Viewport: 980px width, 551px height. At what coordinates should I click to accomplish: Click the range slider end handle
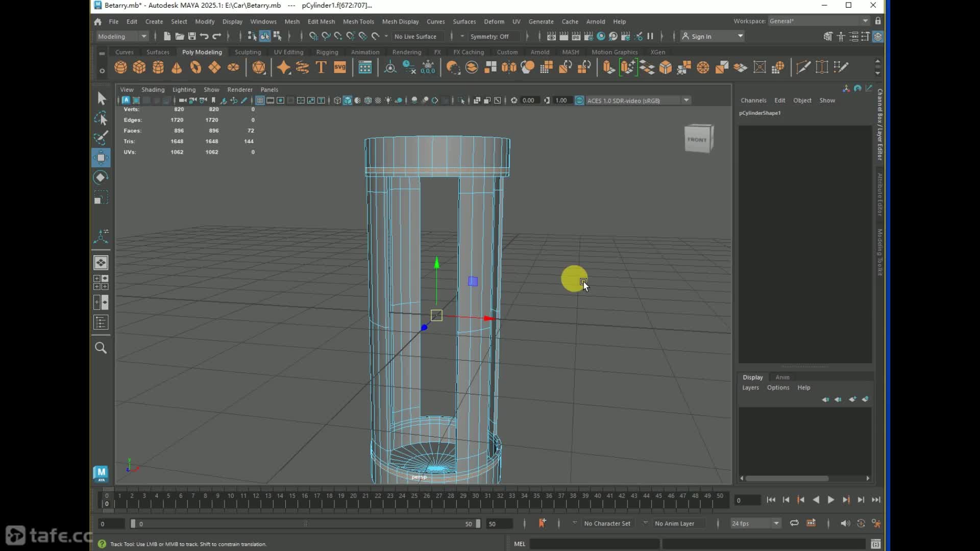(x=478, y=523)
